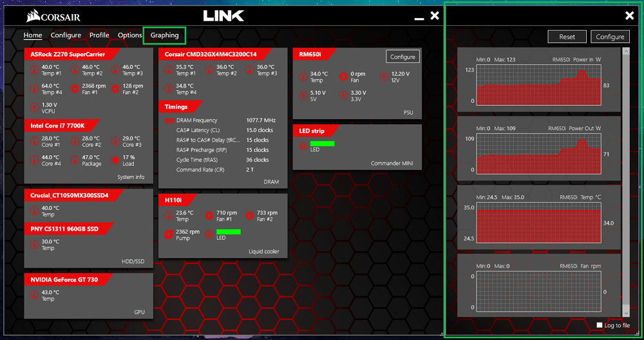Enable the Log to file checkbox

click(x=599, y=325)
